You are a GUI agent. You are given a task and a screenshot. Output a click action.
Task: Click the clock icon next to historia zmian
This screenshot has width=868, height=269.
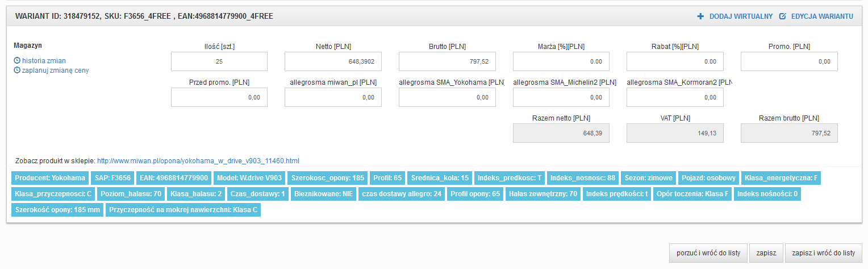[17, 61]
